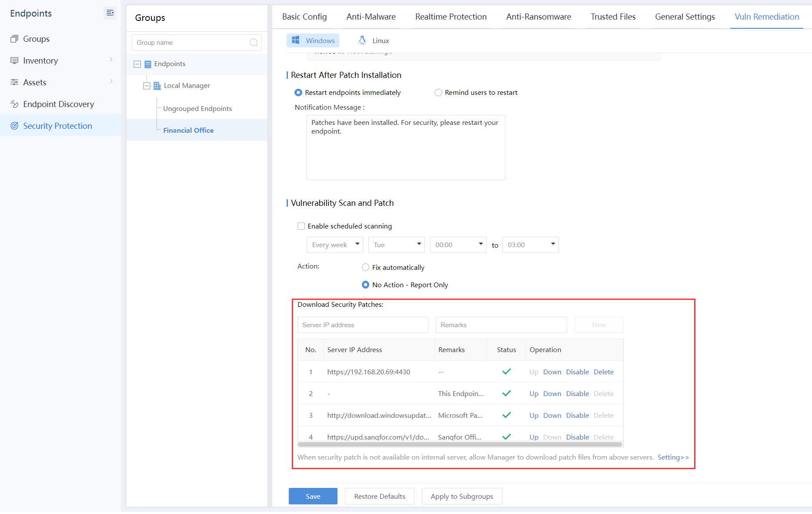Viewport: 812px width, 514px height.
Task: Click the Endpoint Discovery icon
Action: pos(14,104)
